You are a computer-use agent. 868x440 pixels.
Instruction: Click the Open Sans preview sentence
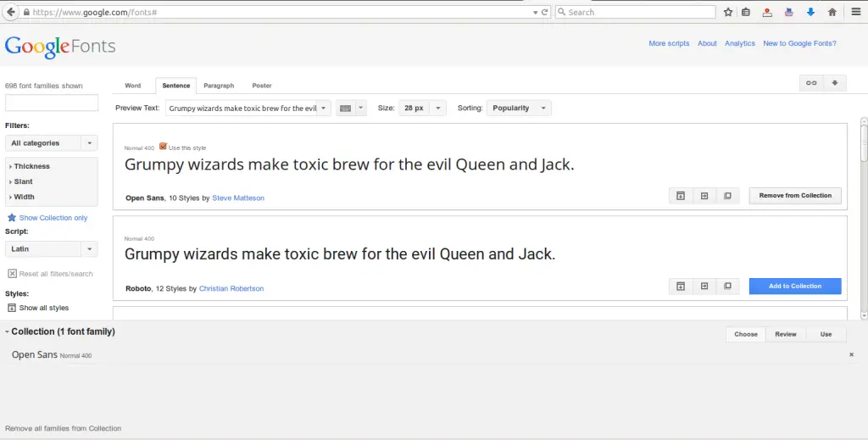click(x=349, y=164)
